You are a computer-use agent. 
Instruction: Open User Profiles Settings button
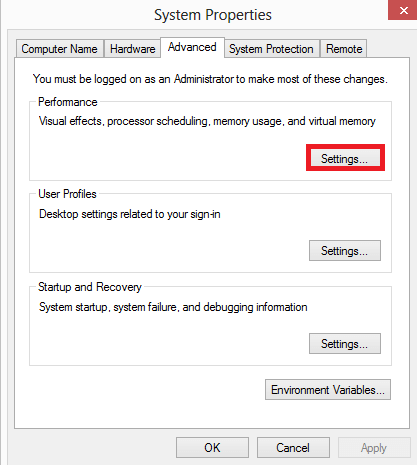(x=345, y=250)
